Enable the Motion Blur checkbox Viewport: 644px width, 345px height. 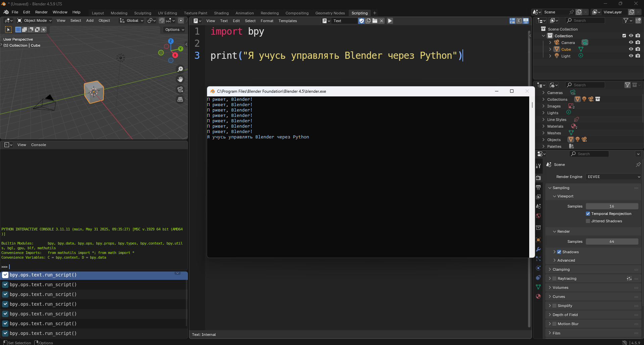click(x=554, y=324)
